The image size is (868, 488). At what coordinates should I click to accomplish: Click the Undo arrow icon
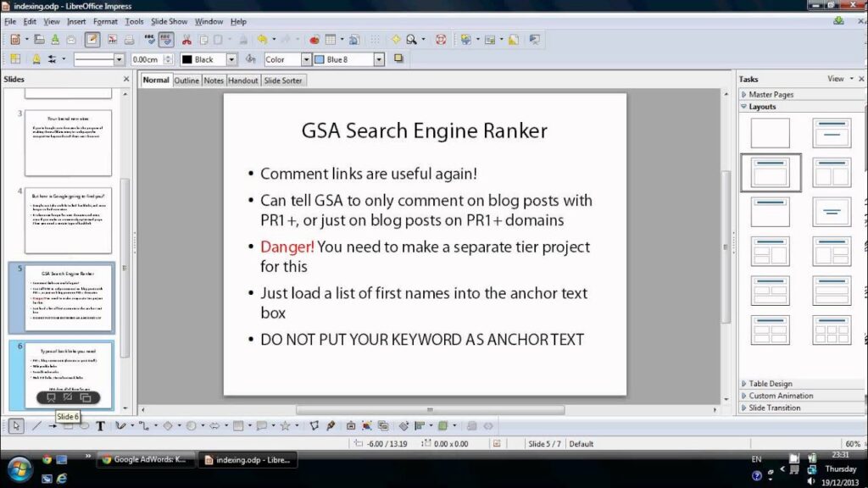(x=262, y=39)
